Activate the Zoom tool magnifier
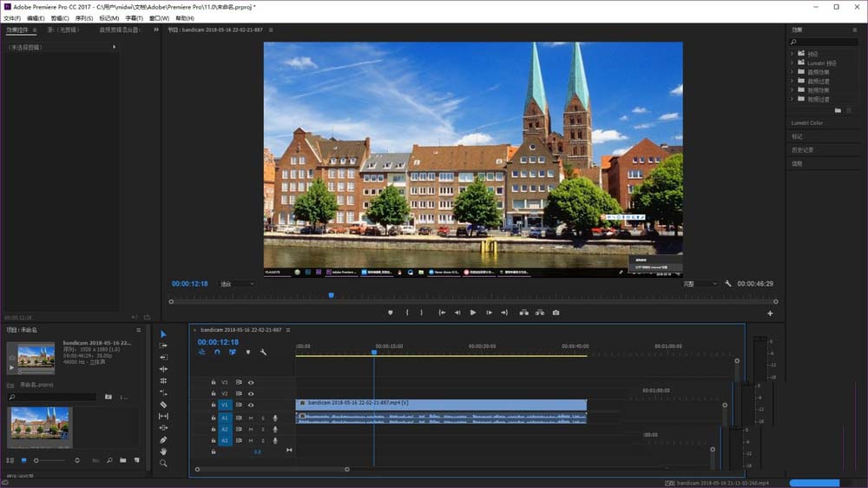Screen dimensions: 868x488 [x=163, y=464]
